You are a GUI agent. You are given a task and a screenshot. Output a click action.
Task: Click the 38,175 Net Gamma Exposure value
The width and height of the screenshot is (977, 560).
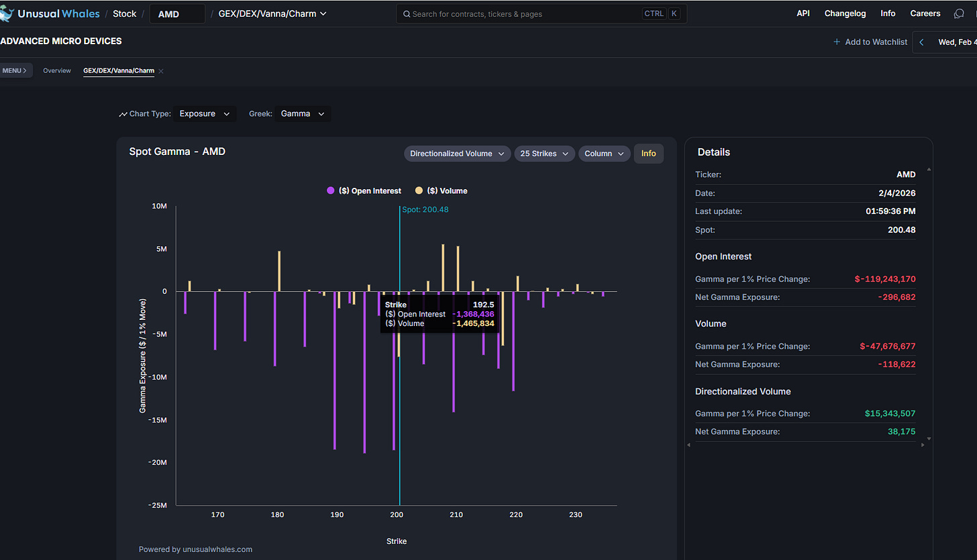tap(901, 431)
